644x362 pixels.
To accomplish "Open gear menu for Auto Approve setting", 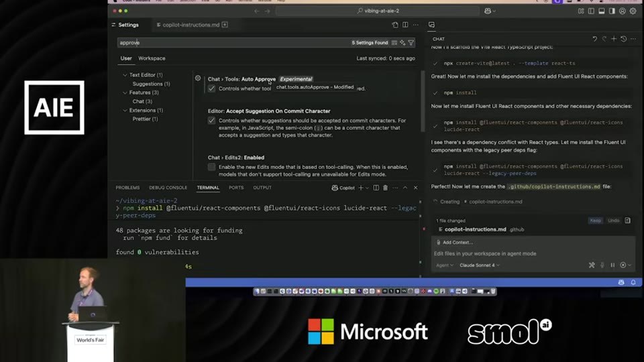I will pos(198,78).
